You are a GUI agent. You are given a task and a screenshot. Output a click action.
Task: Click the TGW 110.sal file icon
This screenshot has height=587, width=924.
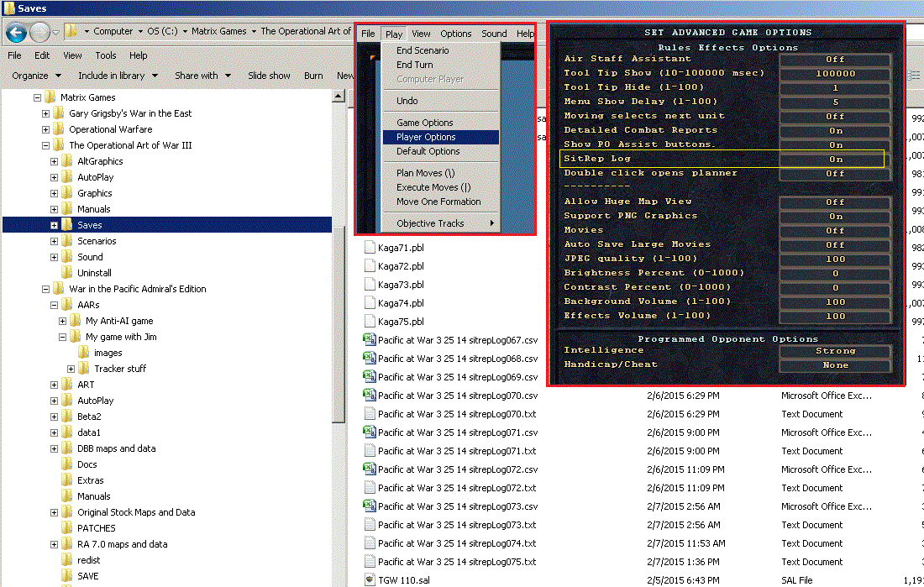[370, 580]
